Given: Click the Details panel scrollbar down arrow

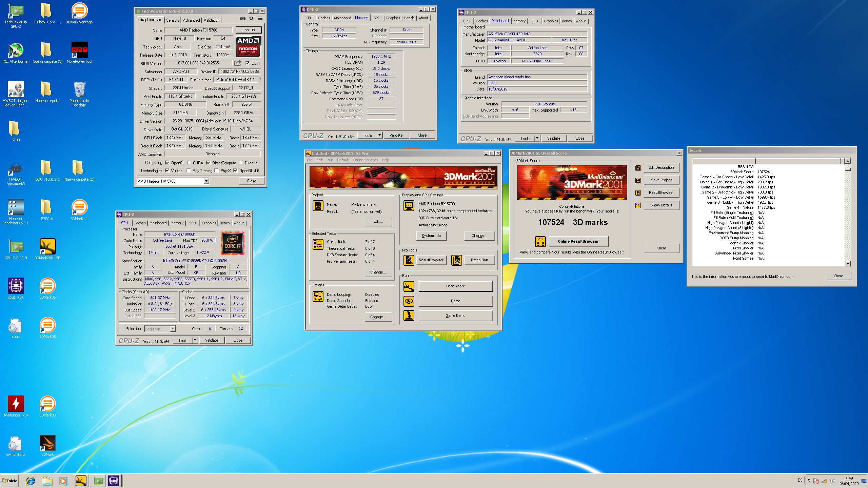Looking at the screenshot, I should pyautogui.click(x=848, y=264).
